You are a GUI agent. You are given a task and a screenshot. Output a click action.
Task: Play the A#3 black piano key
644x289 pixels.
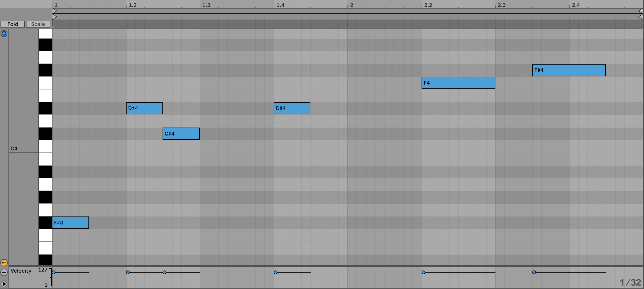45,172
